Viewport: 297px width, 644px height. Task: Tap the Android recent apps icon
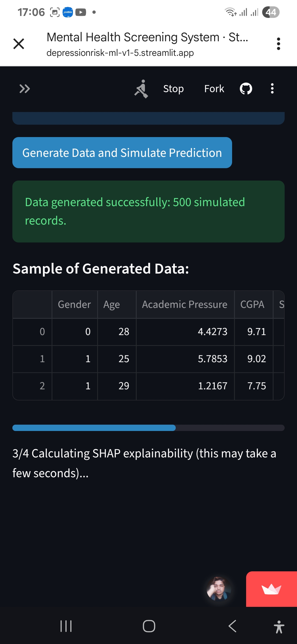coord(66,626)
